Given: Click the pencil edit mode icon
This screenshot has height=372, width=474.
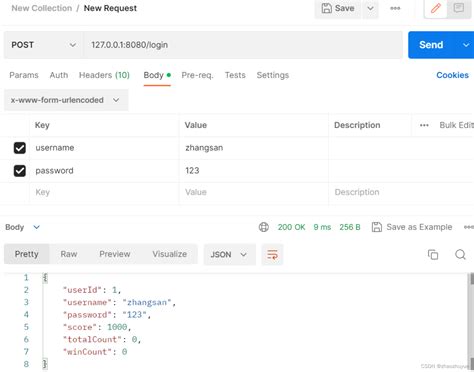Looking at the screenshot, I should [x=436, y=8].
